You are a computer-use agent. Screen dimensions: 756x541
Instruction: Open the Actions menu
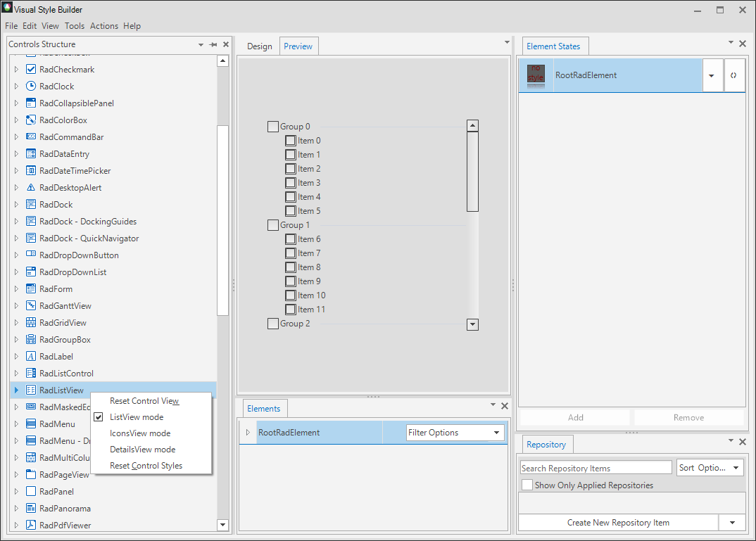pos(104,26)
